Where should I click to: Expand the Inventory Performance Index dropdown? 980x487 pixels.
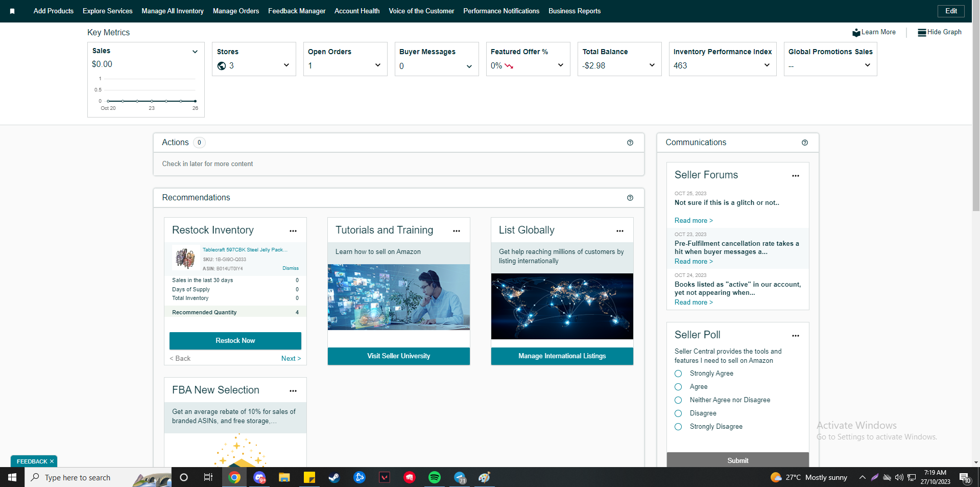767,65
